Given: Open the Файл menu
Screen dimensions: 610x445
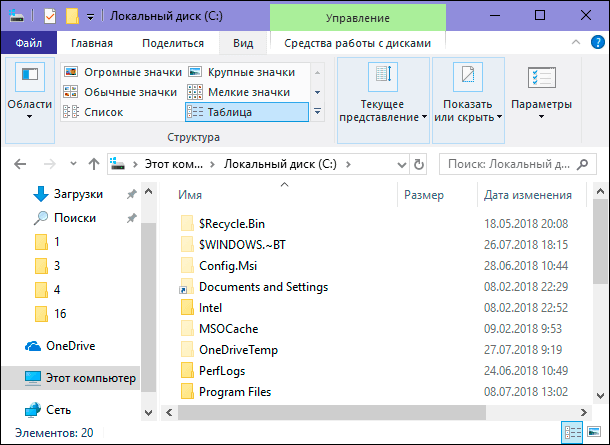Looking at the screenshot, I should point(29,43).
